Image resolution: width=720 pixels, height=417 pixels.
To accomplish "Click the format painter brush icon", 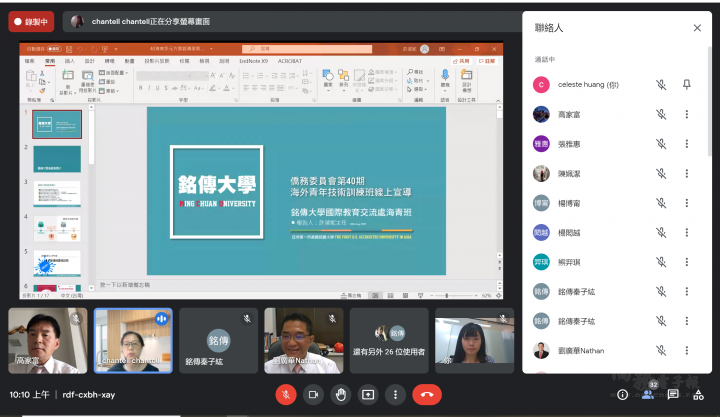I will (42, 91).
